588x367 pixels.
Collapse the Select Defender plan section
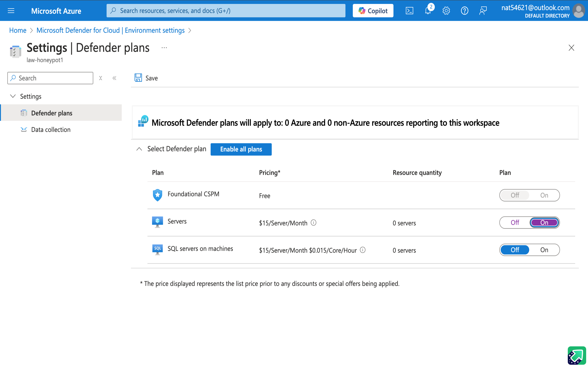pyautogui.click(x=139, y=149)
